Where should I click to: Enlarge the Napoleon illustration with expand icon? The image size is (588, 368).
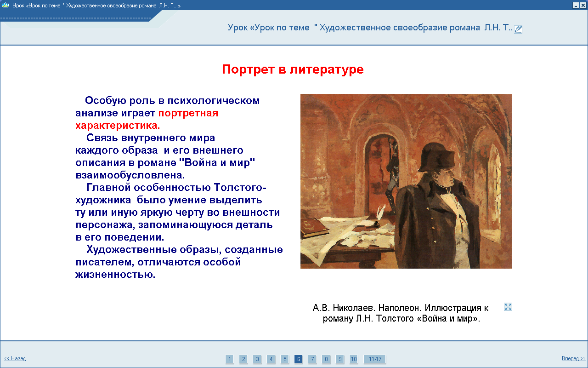pos(508,307)
